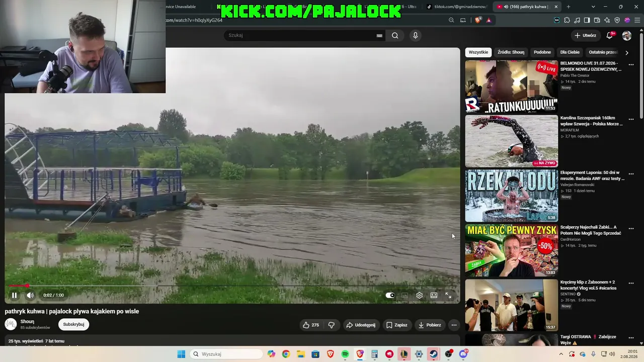Viewport: 644px width, 362px height.
Task: Open the Shoun channel name link
Action: [27, 321]
